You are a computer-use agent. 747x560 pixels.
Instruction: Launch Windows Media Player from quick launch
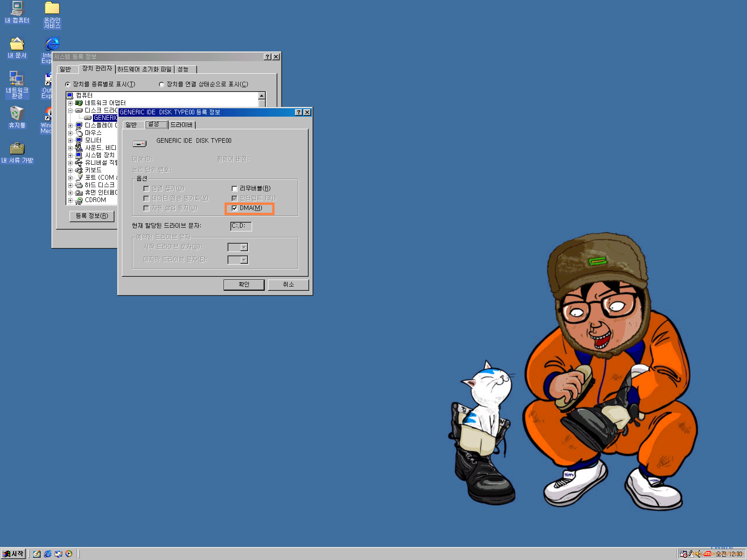[69, 554]
